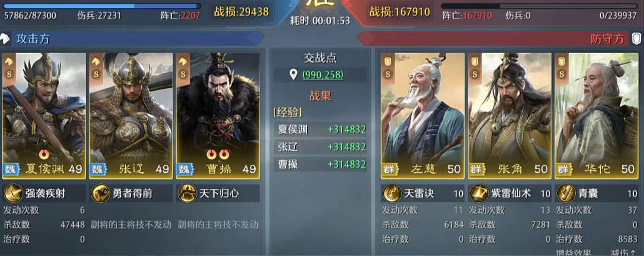This screenshot has height=256, width=644.
Task: Click the 天下归心 skill icon
Action: 188,193
